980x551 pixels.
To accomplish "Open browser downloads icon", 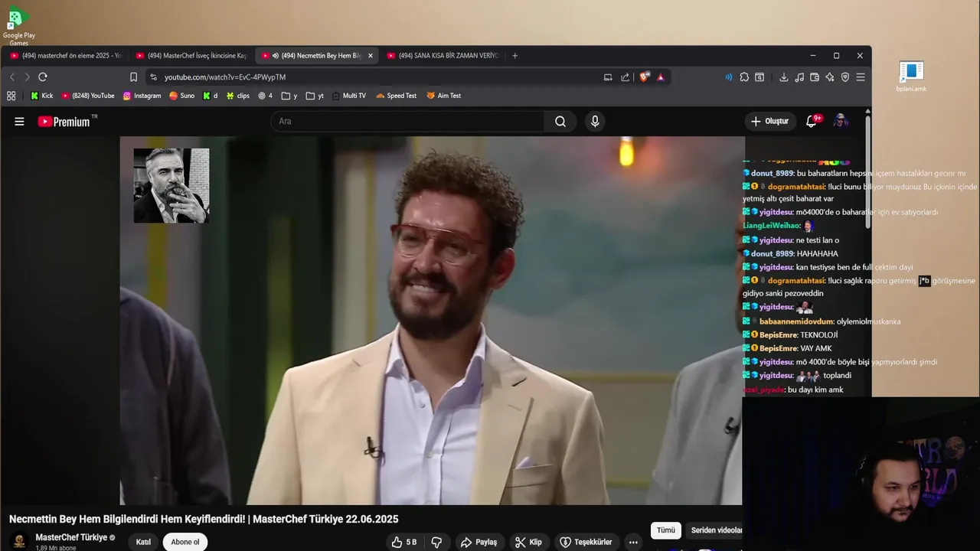I will pos(784,77).
